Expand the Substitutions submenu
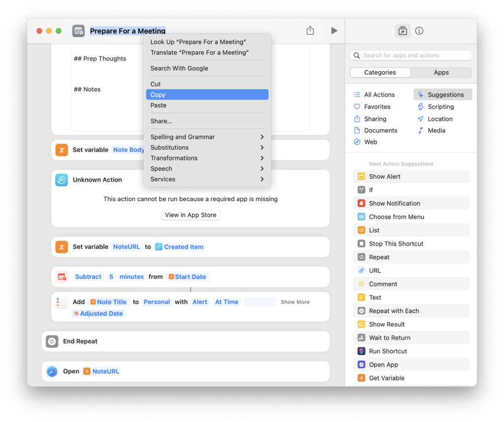Image resolution: width=504 pixels, height=422 pixels. [x=207, y=148]
